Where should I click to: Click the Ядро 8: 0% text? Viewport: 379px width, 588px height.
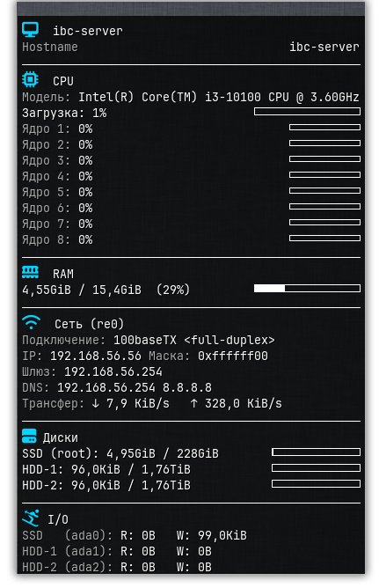(x=57, y=239)
